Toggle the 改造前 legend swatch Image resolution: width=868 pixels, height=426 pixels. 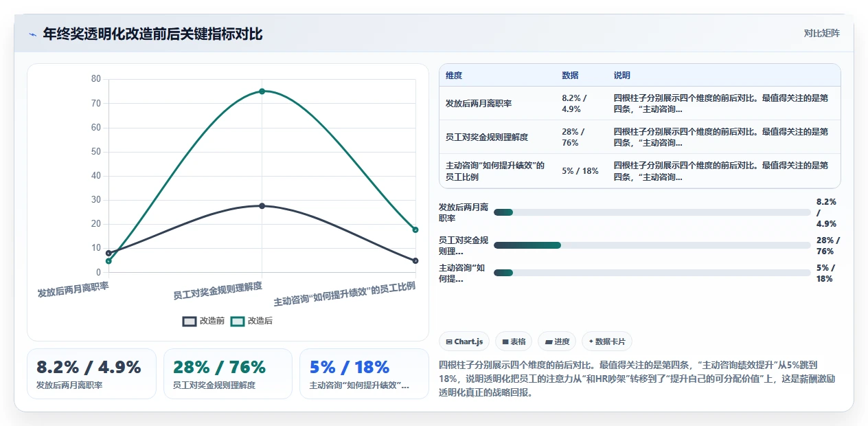(x=190, y=321)
